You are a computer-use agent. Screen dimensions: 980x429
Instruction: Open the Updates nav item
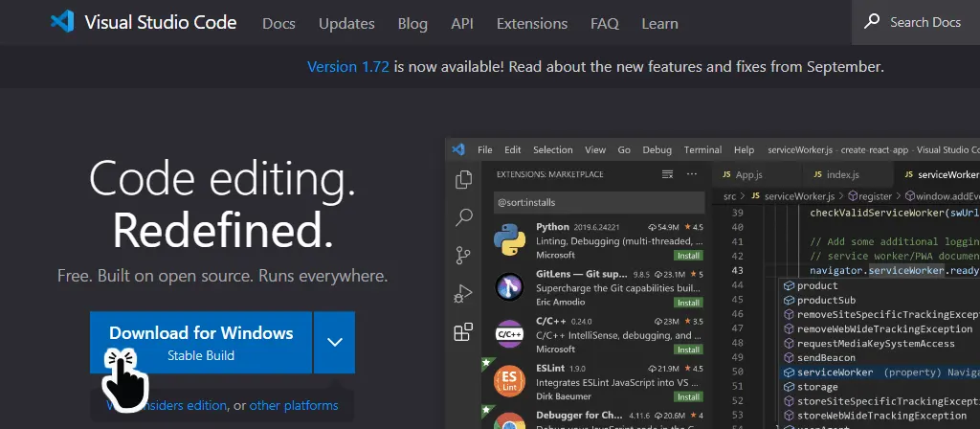click(x=346, y=24)
